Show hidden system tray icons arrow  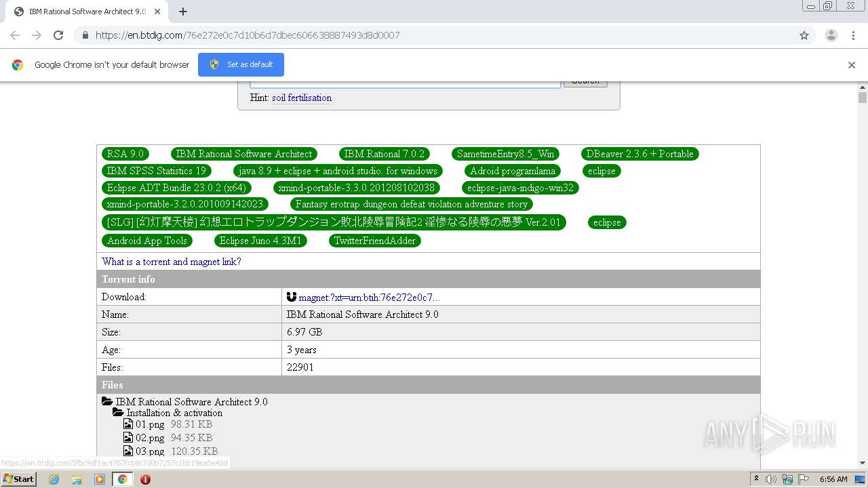[x=756, y=479]
